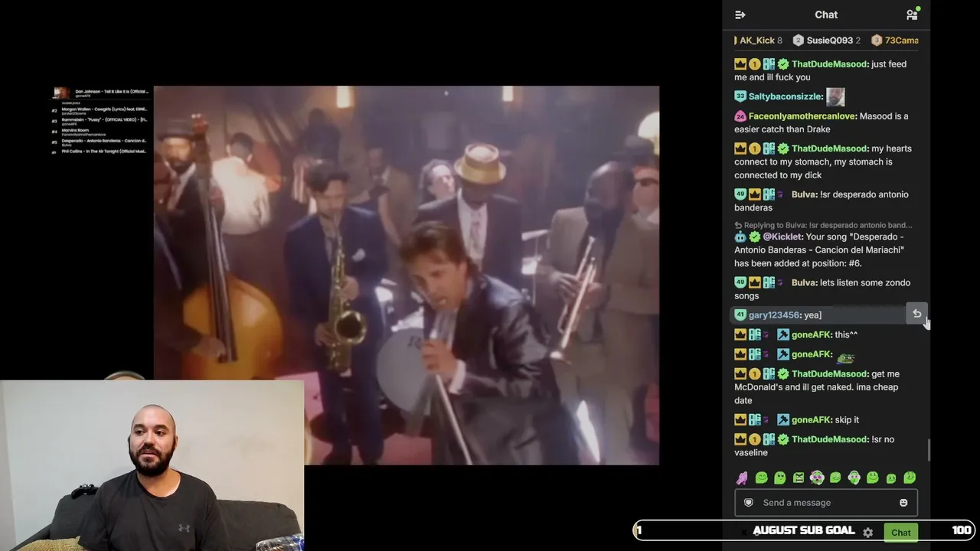Click the green Chat button
980x551 pixels.
pos(901,533)
